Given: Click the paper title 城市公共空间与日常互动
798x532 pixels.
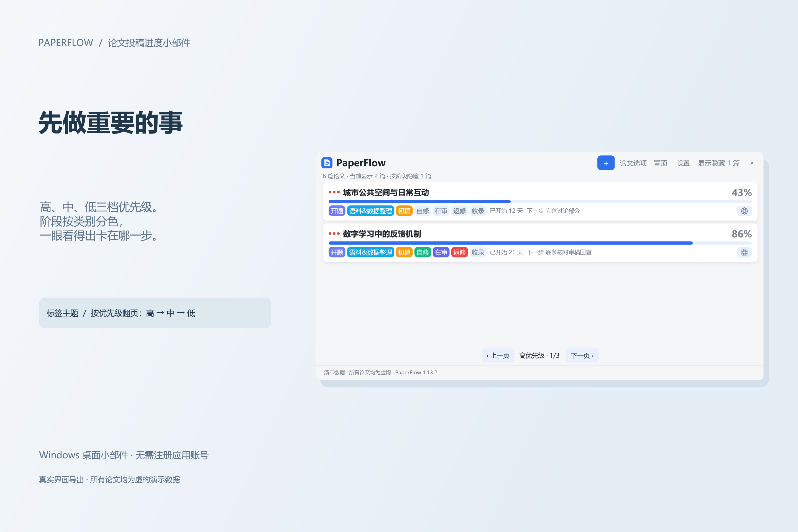Looking at the screenshot, I should tap(386, 193).
